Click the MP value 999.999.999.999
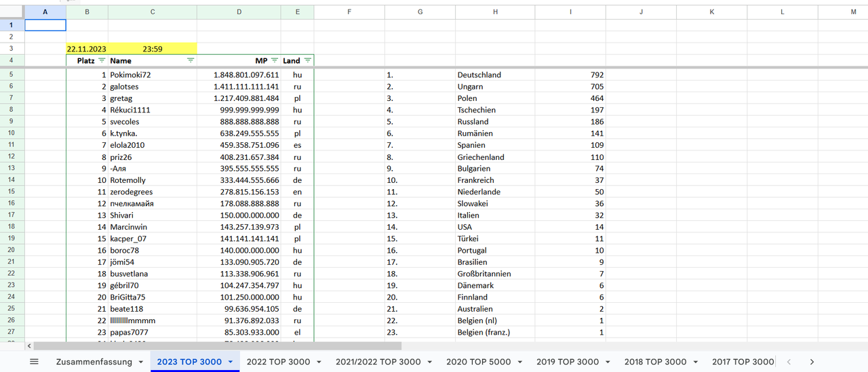868x372 pixels. click(x=239, y=110)
